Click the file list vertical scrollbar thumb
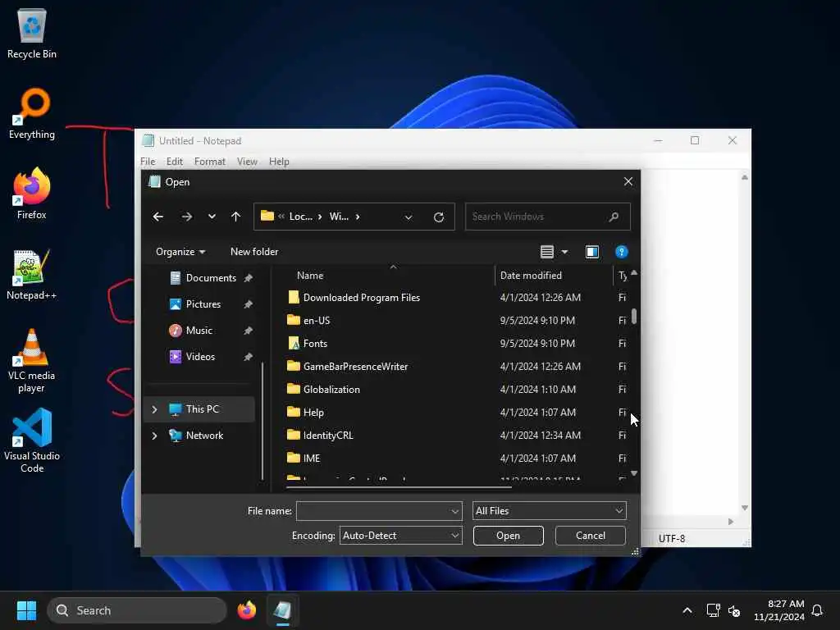840x630 pixels. tap(634, 316)
